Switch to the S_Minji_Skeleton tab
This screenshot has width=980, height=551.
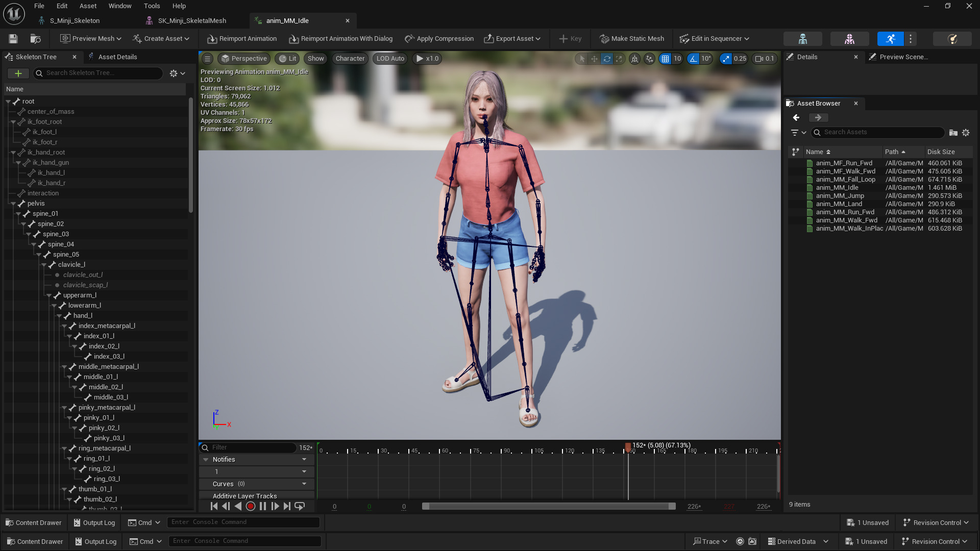coord(75,21)
